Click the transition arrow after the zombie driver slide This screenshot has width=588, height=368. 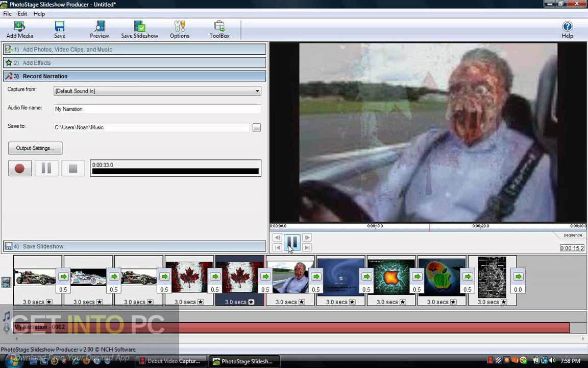pos(316,277)
